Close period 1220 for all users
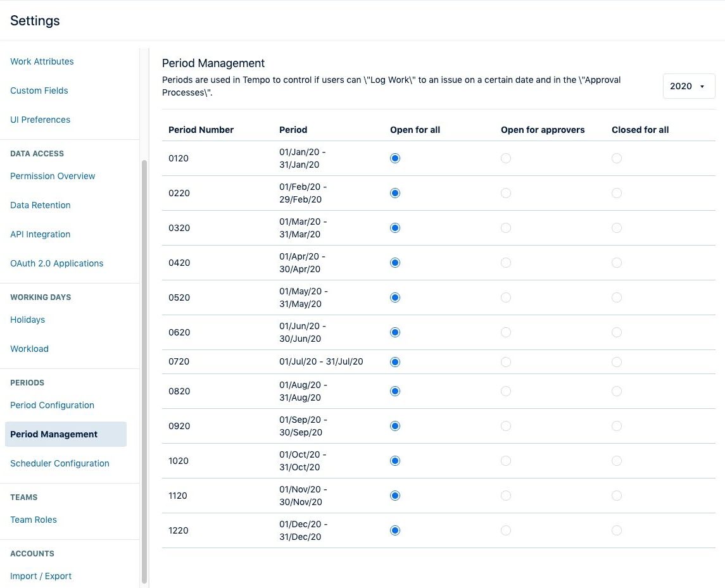 click(x=616, y=530)
